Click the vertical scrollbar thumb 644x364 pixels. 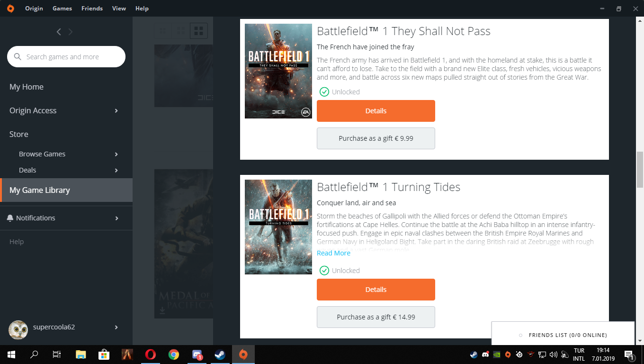click(640, 170)
